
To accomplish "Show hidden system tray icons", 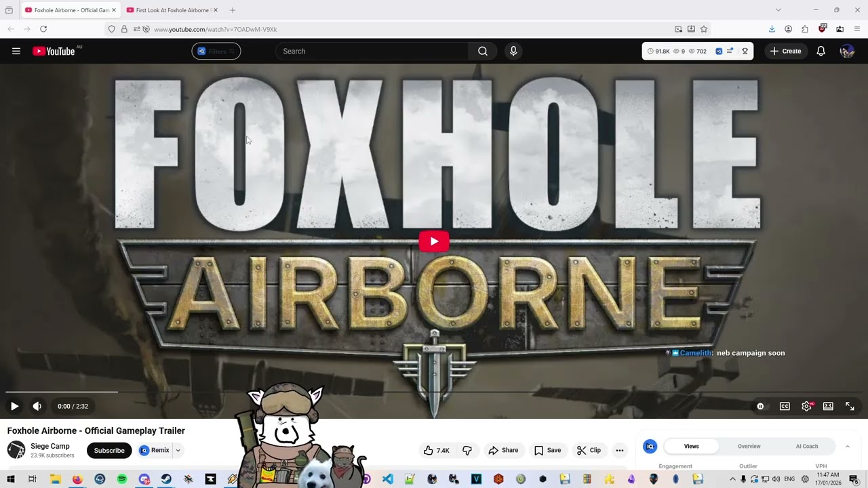I will click(x=732, y=479).
